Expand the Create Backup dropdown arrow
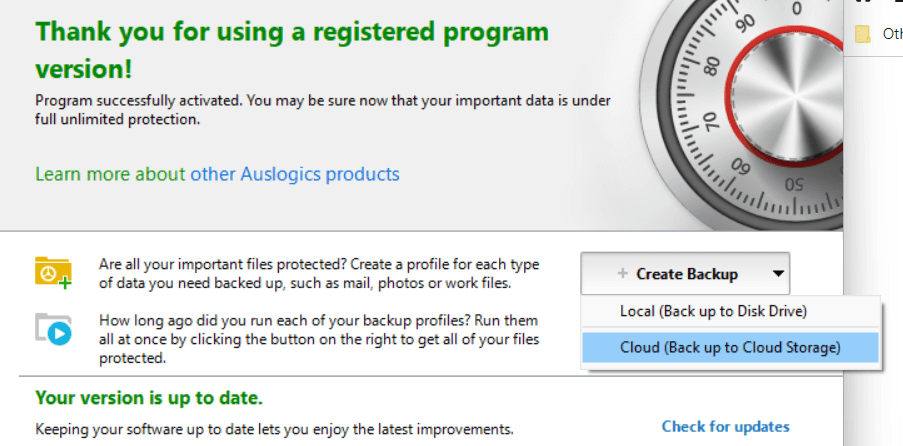Viewport: 903px width, 446px height. click(x=777, y=274)
